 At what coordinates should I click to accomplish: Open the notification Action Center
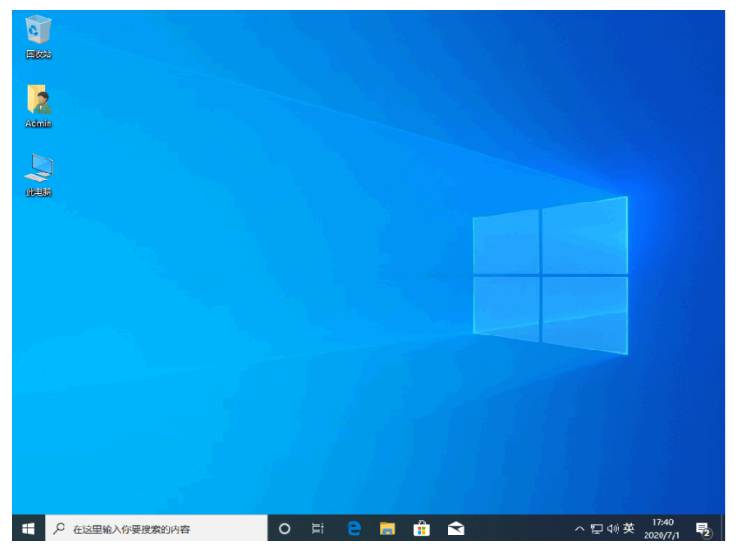[x=702, y=528]
